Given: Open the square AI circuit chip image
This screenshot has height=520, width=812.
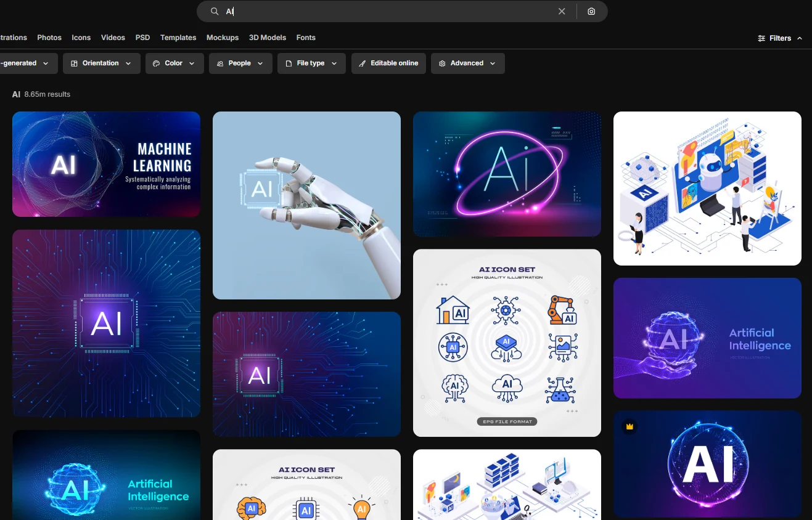Looking at the screenshot, I should (106, 323).
